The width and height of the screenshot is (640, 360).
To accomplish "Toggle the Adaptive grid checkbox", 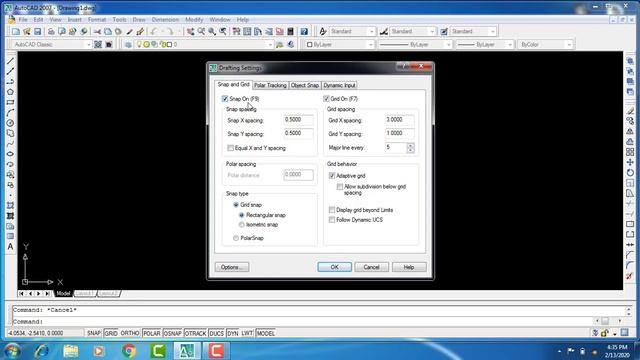I will point(332,176).
